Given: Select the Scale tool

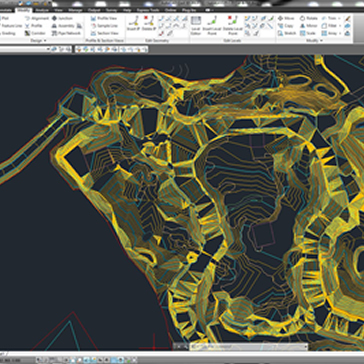Looking at the screenshot, I should click(308, 33).
